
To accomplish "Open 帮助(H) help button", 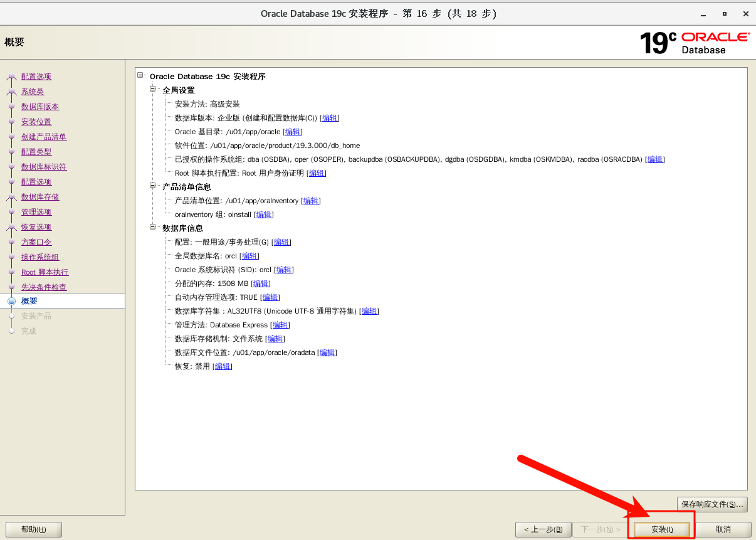I will coord(34,529).
